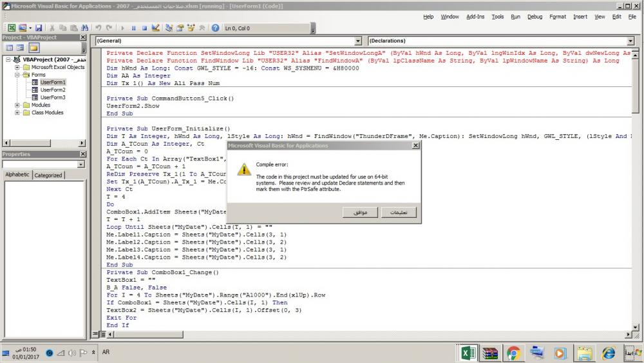Open the Run menu
Screen dimensions: 644x363
click(515, 17)
